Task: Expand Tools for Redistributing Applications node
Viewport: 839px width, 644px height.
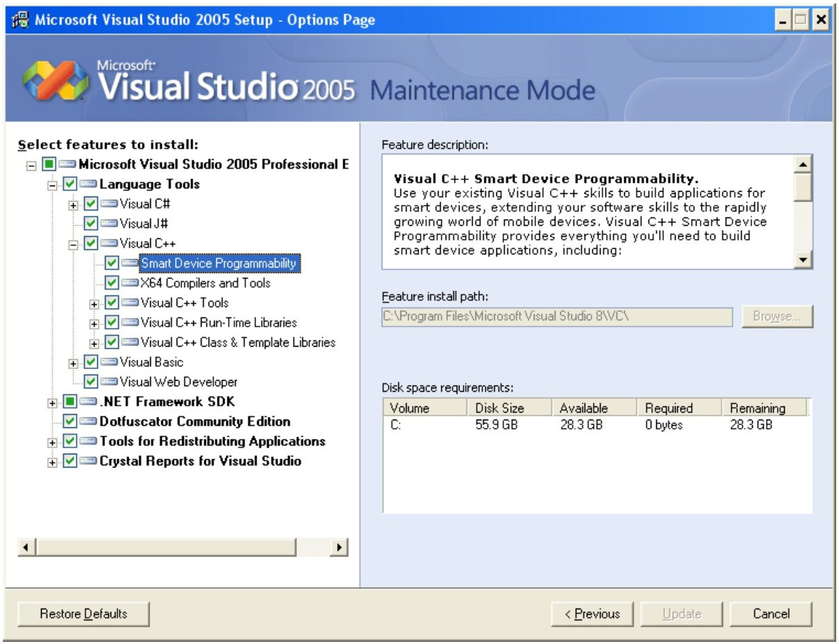Action: (x=52, y=443)
